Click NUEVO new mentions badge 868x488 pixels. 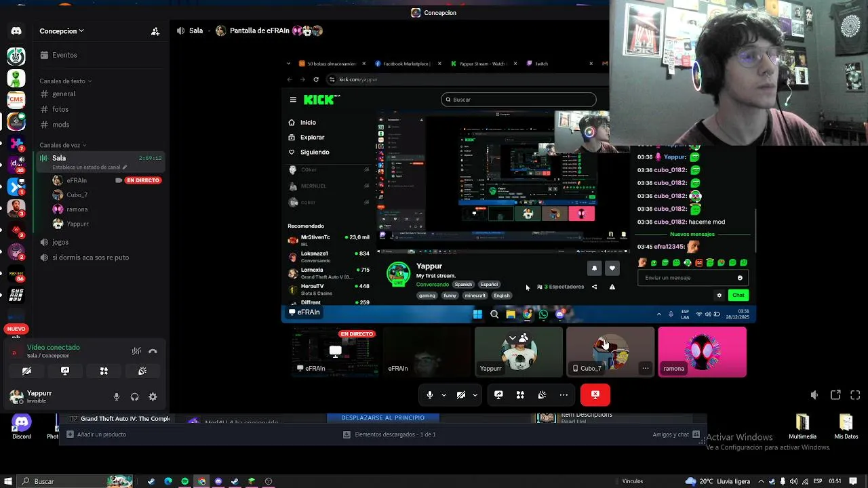(16, 329)
